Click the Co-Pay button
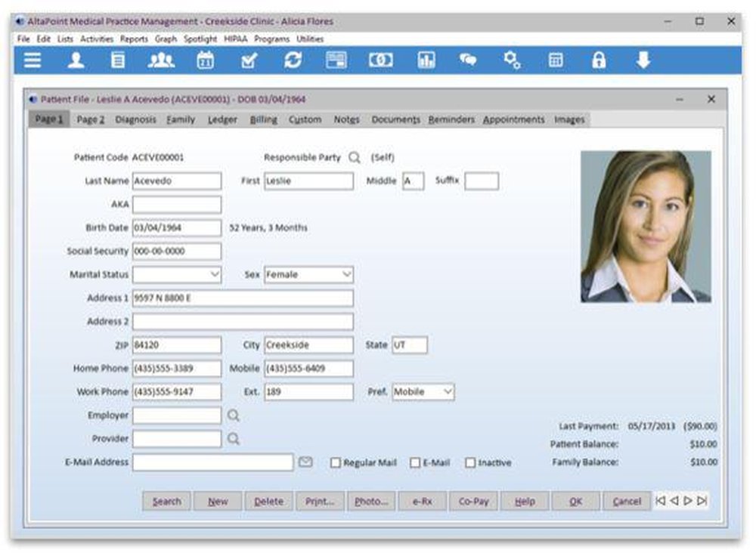Screen dimensions: 756x553 pos(473,502)
